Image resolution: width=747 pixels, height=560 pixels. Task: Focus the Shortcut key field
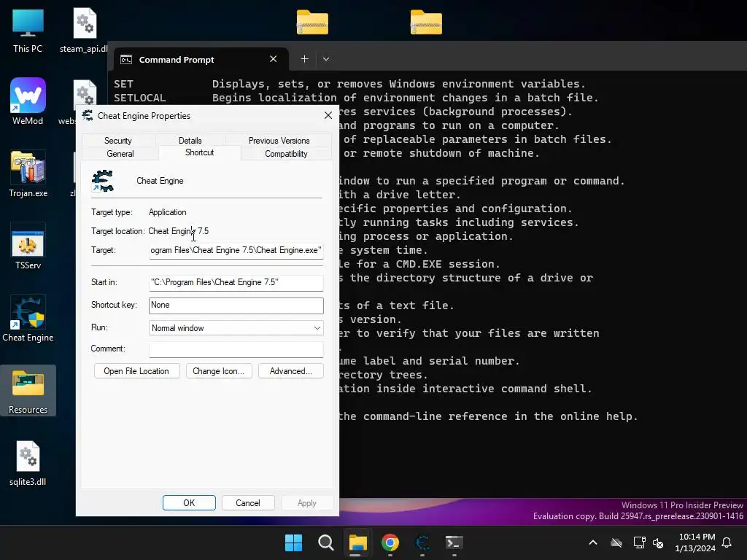click(236, 306)
